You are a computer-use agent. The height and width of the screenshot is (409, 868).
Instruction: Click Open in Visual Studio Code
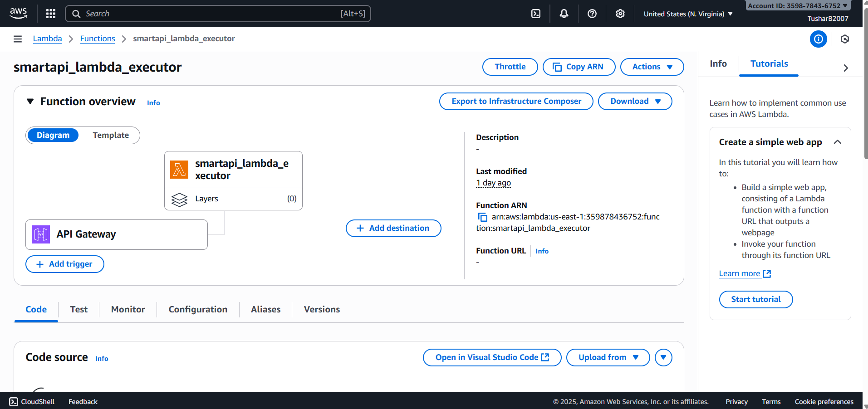pyautogui.click(x=492, y=357)
